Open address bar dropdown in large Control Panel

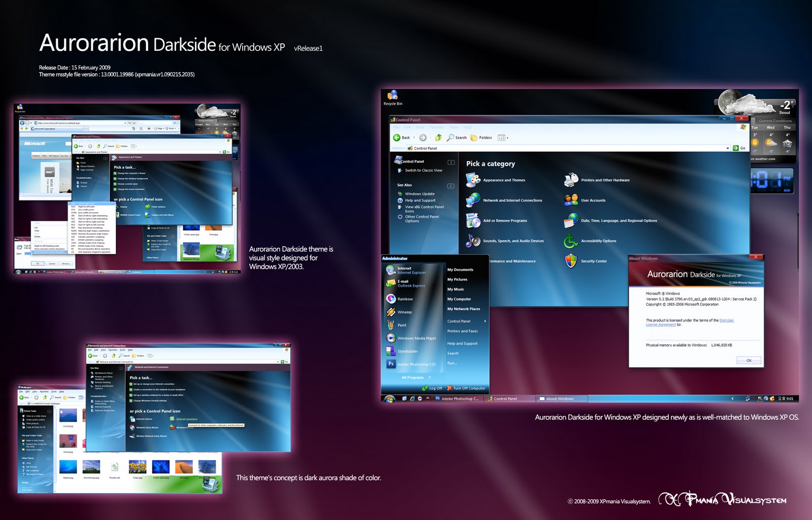[x=728, y=148]
